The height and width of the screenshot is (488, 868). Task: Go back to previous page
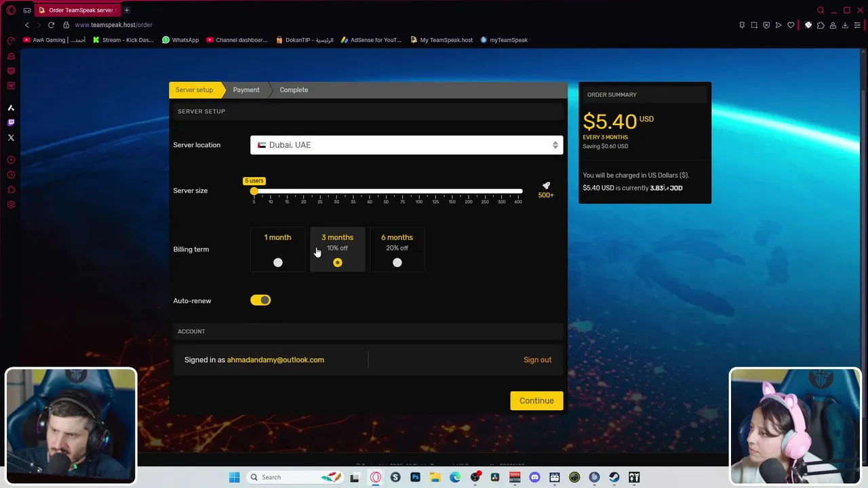click(27, 25)
